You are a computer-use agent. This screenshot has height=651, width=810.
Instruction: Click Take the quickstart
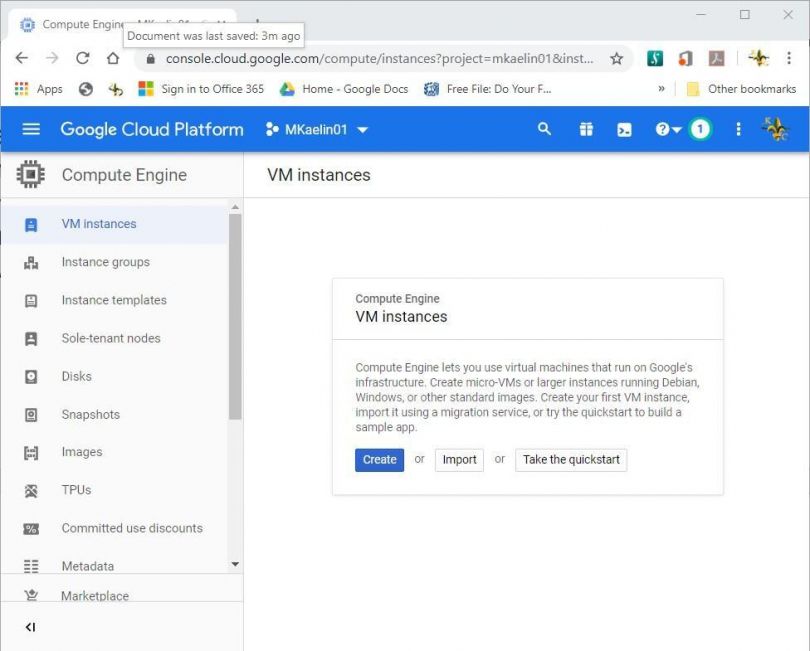coord(570,460)
